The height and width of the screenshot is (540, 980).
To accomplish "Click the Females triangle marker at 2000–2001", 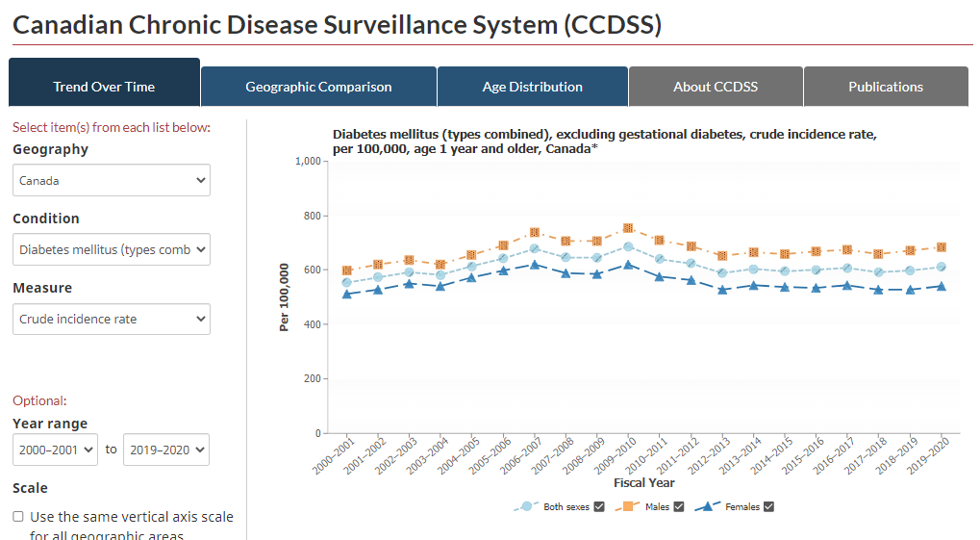I will (347, 295).
